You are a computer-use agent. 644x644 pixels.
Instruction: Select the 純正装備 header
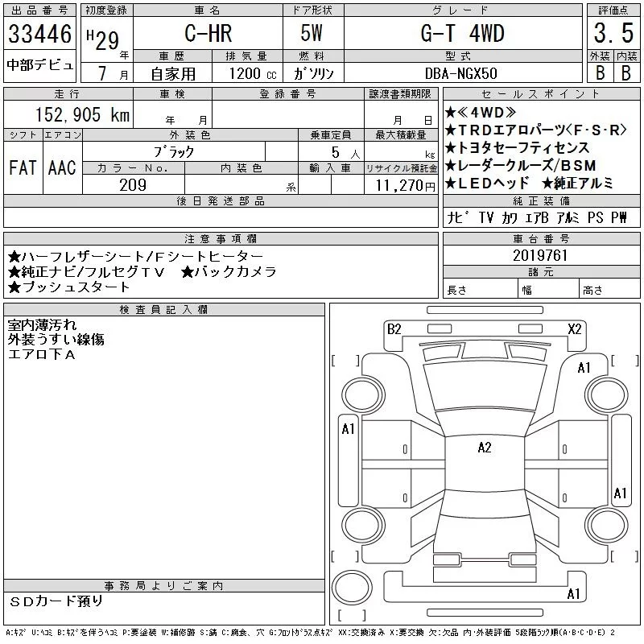[541, 200]
